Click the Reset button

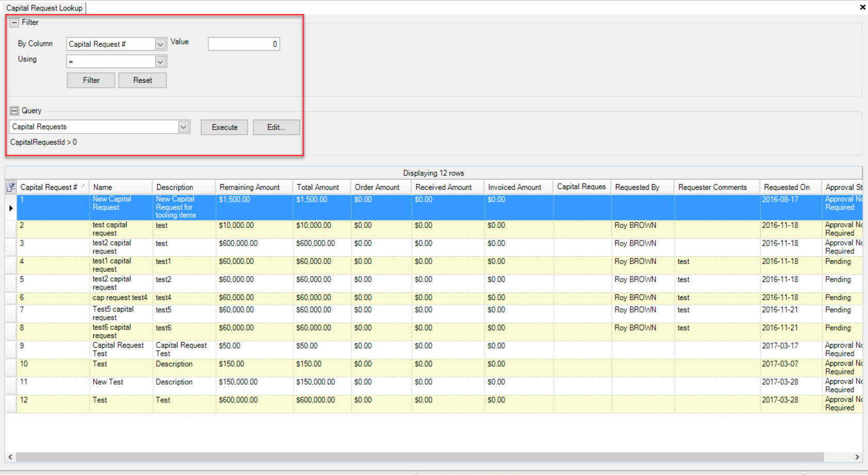point(142,80)
